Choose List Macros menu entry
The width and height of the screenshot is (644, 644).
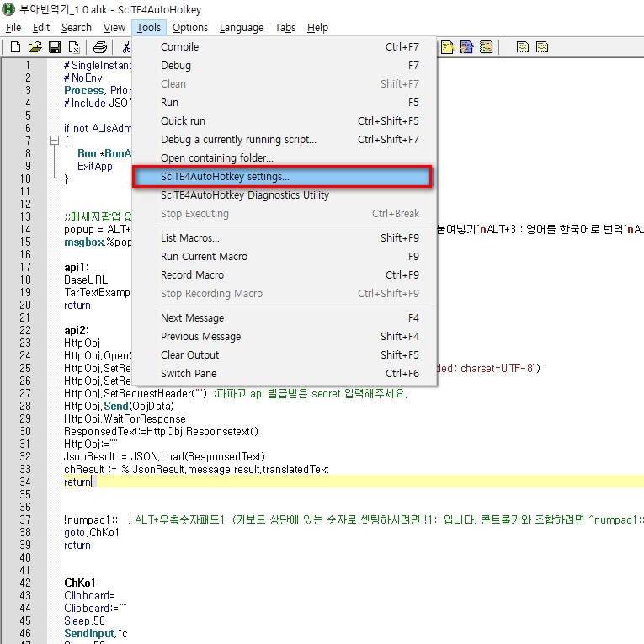[285, 237]
